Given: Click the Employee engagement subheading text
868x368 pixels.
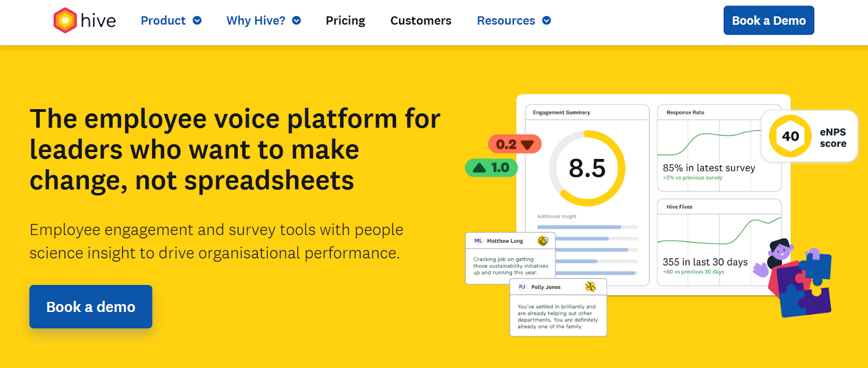Looking at the screenshot, I should click(x=216, y=241).
